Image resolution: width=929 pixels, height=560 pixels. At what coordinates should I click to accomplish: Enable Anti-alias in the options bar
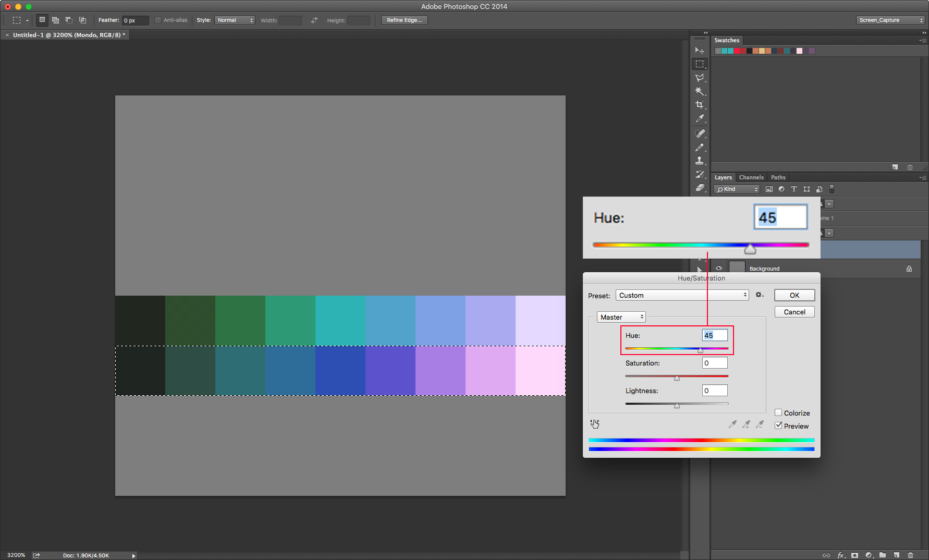point(157,20)
